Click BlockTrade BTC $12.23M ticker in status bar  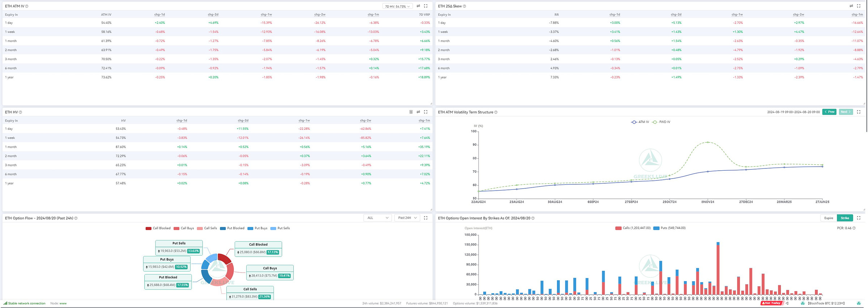[x=826, y=303]
